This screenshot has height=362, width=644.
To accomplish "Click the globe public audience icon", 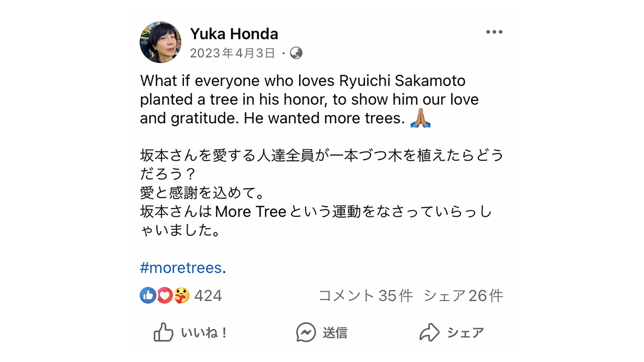I will point(296,53).
